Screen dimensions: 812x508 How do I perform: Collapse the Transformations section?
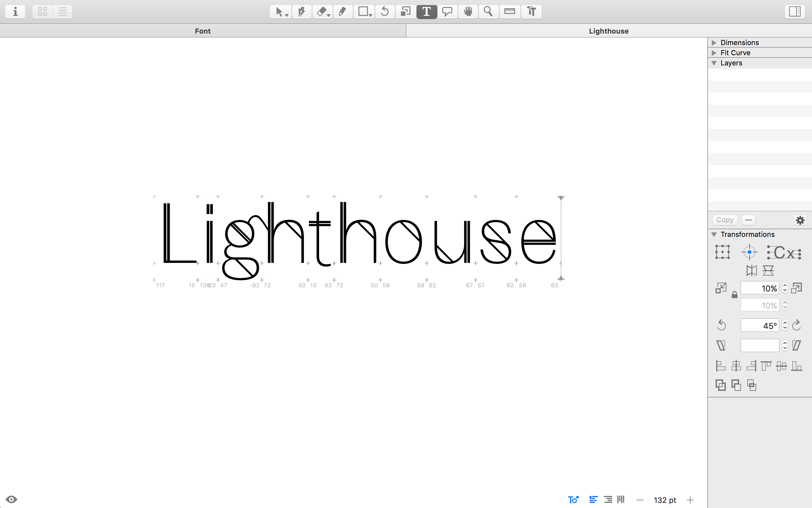(714, 235)
